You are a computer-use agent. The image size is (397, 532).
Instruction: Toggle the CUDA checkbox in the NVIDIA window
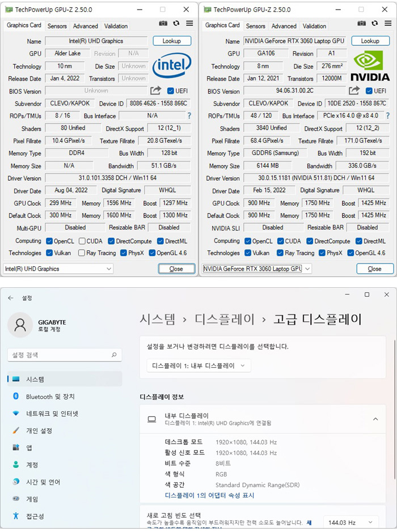281,241
